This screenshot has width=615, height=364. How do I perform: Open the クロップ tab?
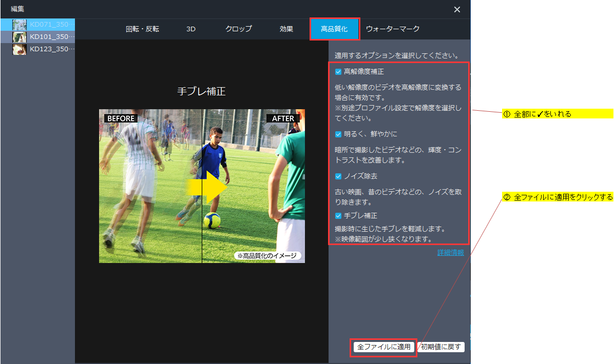(x=239, y=29)
